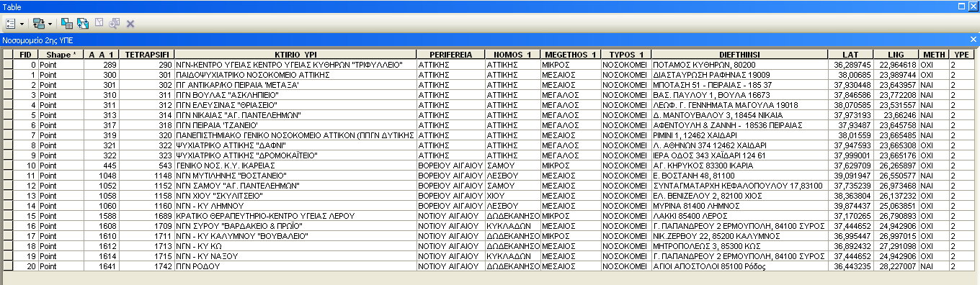The width and height of the screenshot is (980, 285).
Task: Click cell 'ΠΑΙΔΟΨΥΧΙΑΤΡΙΚΟ ΝΟΣΟΚΟΜΕΙΟ ΑΤΤΙΚΗΣ'
Action: click(x=295, y=75)
